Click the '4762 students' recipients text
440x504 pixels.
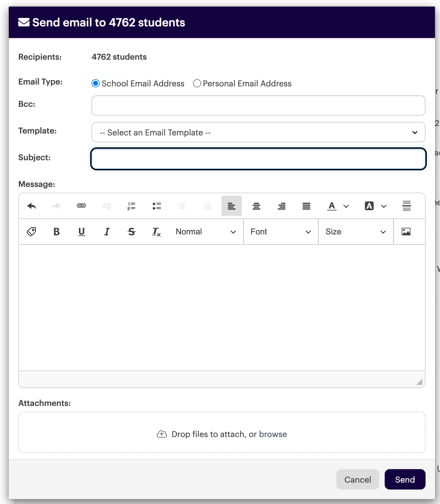pyautogui.click(x=119, y=57)
